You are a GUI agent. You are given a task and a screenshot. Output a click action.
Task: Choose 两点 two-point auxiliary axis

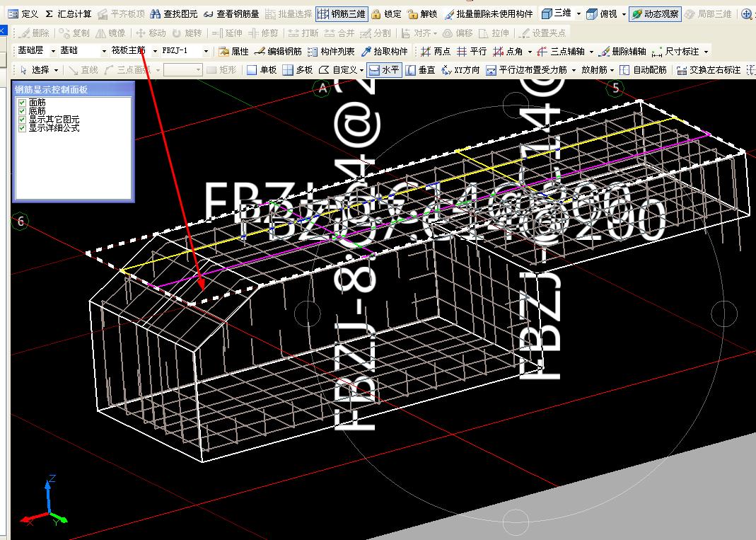436,51
